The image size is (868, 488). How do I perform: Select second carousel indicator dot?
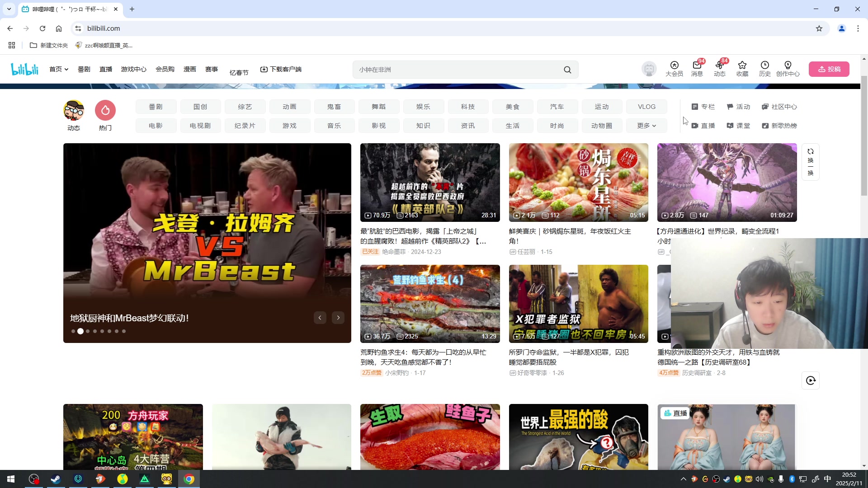click(80, 331)
